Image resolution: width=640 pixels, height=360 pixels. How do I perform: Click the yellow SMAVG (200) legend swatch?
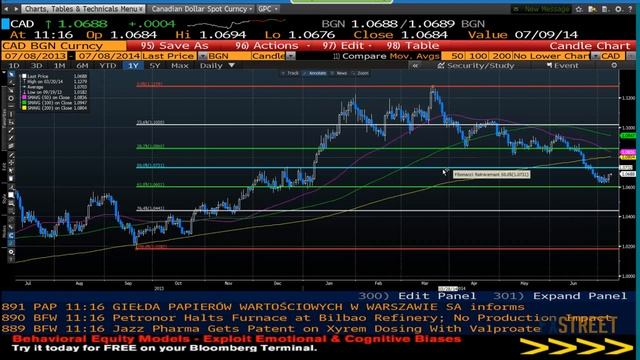point(24,108)
